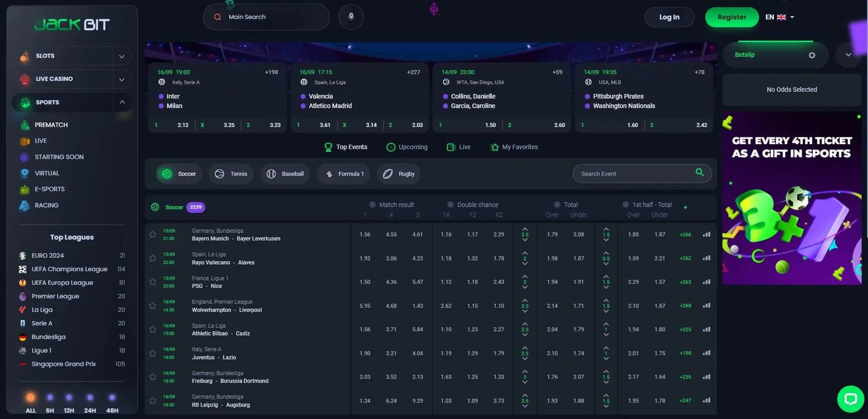Click the E-Sports sidebar icon
The image size is (868, 419).
point(24,189)
